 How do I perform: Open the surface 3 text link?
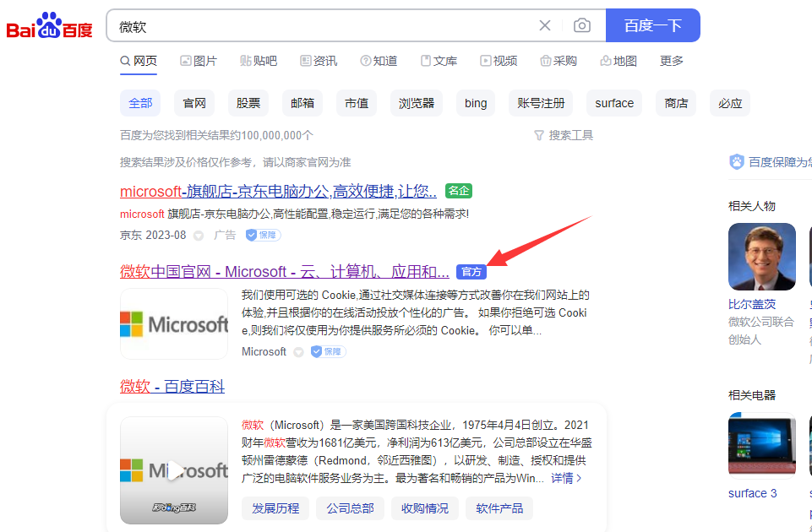pos(753,493)
